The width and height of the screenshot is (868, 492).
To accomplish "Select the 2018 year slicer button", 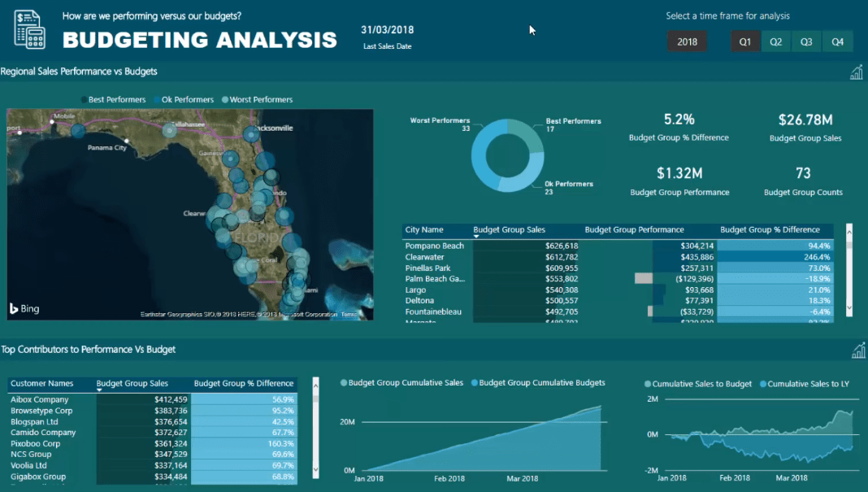I will click(x=687, y=41).
